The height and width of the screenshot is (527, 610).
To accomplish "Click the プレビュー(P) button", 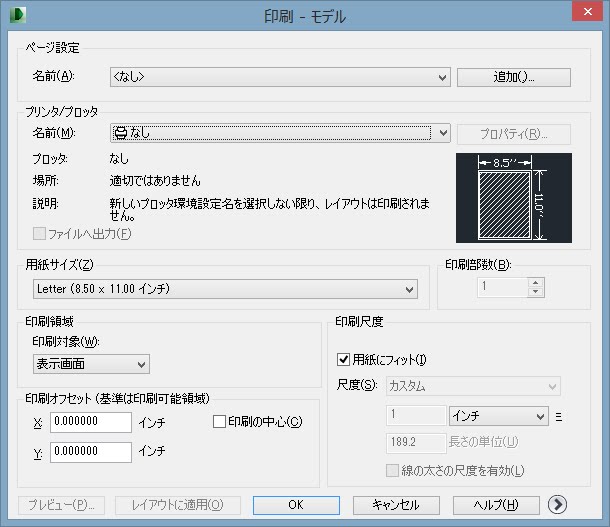I will (61, 505).
